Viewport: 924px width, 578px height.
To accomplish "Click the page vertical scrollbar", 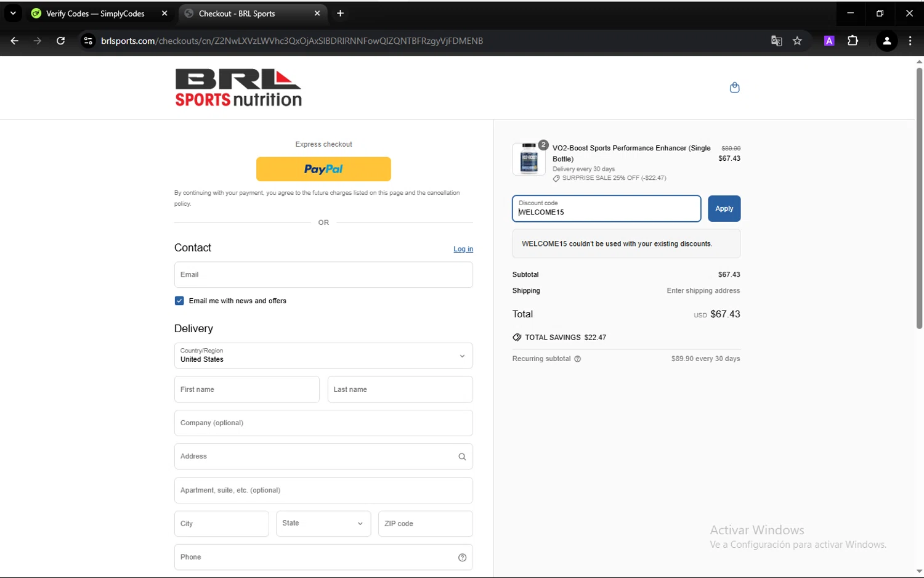I will (x=919, y=197).
